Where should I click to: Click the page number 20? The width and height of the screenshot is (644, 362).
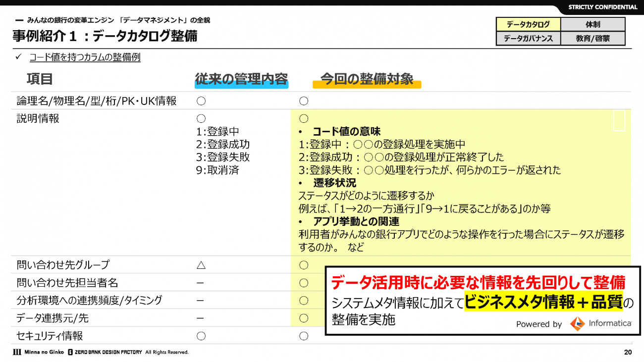click(628, 352)
